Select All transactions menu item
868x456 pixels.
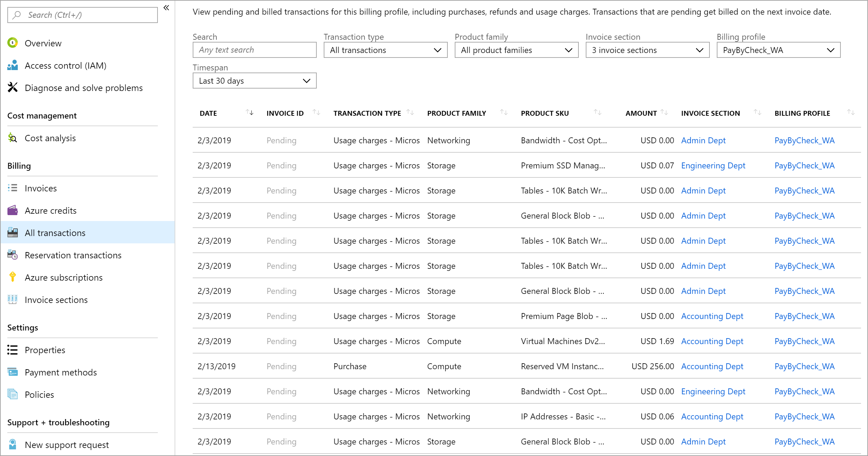pos(55,232)
